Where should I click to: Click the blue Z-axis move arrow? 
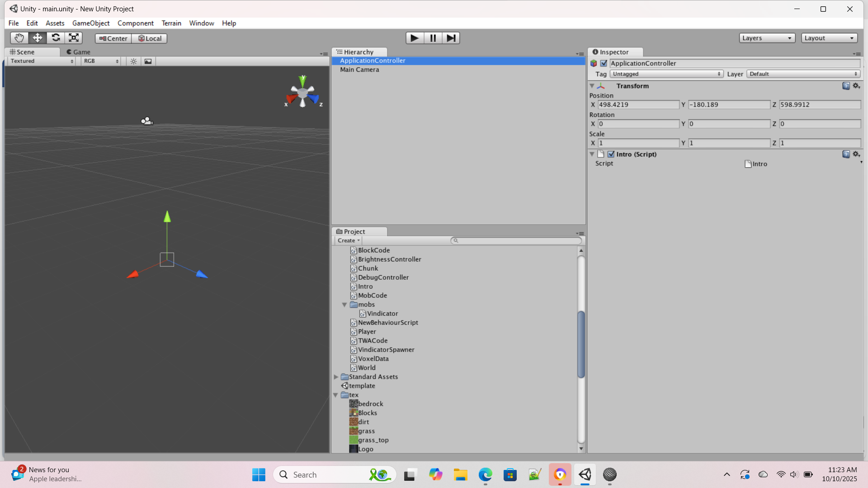pos(202,274)
